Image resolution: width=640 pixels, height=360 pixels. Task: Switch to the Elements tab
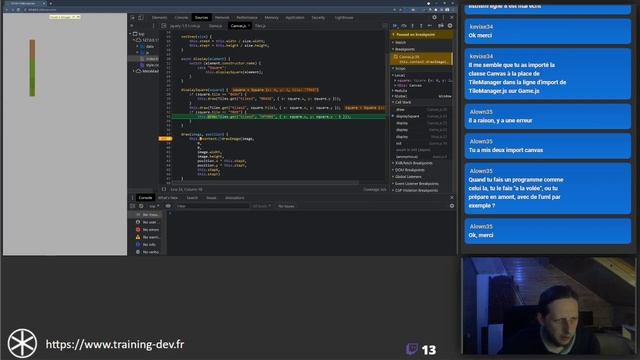pyautogui.click(x=159, y=18)
